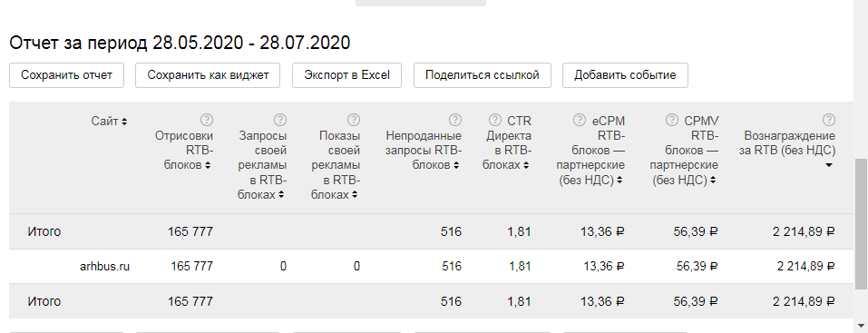Click Сохранить как виджет button
868x333 pixels.
[208, 75]
